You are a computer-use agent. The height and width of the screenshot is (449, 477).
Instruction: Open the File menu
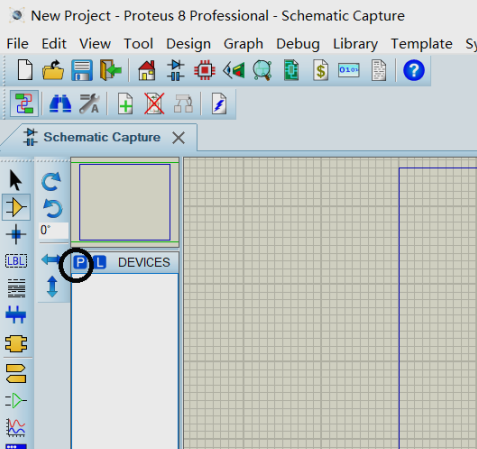(x=17, y=44)
